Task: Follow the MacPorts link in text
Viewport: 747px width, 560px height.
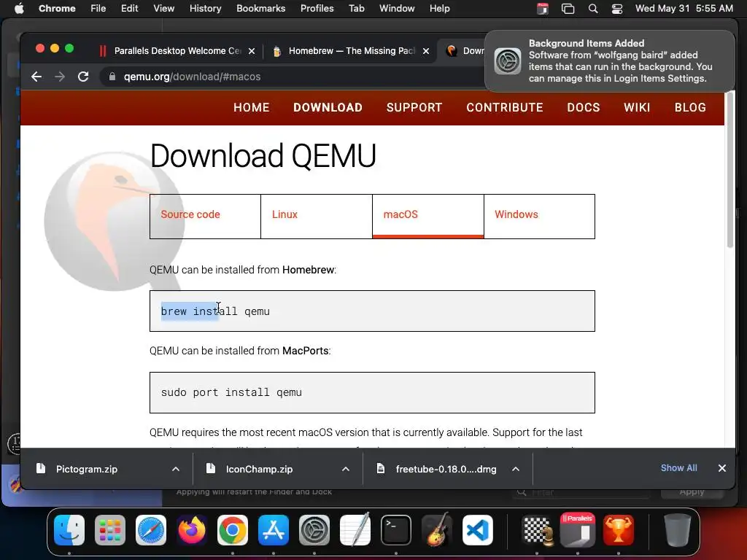Action: 306,351
